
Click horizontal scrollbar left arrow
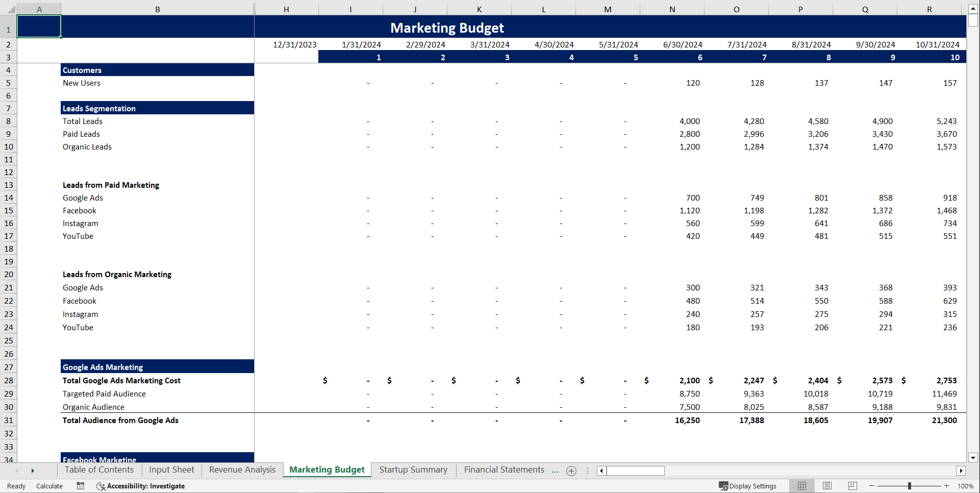601,471
